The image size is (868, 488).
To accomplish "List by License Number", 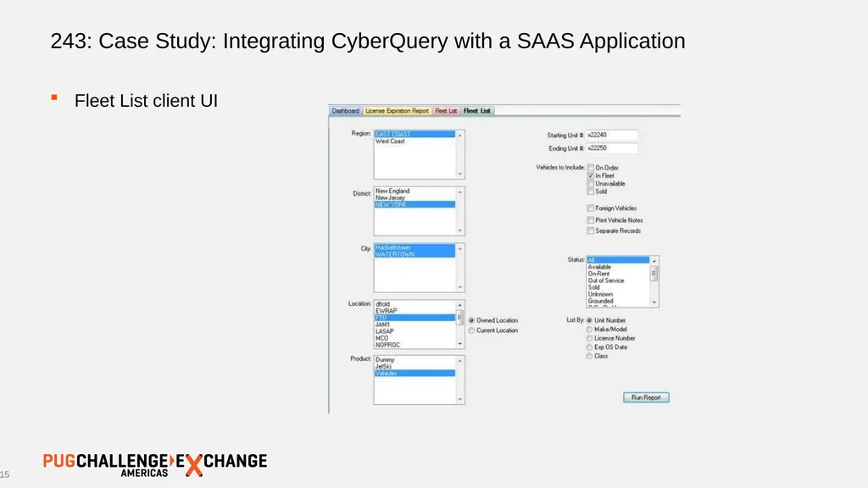I will [590, 338].
